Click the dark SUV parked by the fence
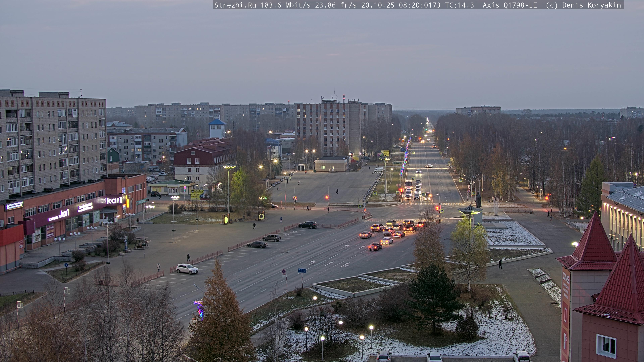Screen dimensions: 644x362 [307, 225]
